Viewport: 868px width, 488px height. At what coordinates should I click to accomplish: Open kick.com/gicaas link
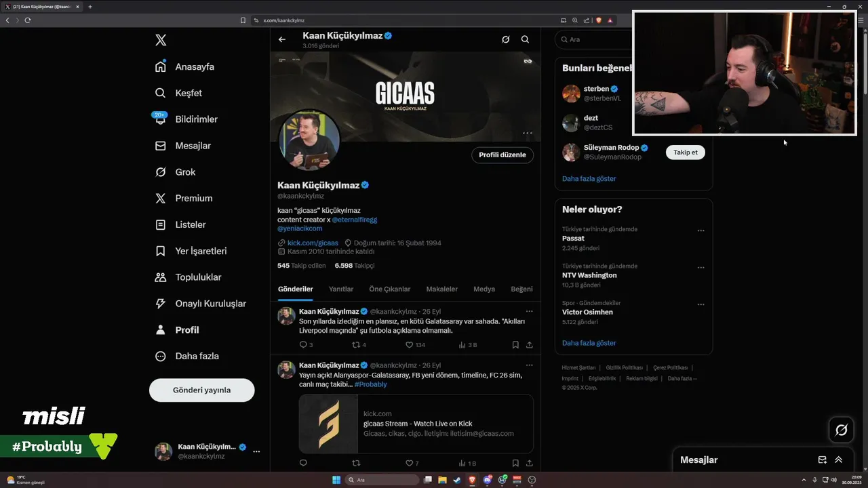click(x=313, y=243)
